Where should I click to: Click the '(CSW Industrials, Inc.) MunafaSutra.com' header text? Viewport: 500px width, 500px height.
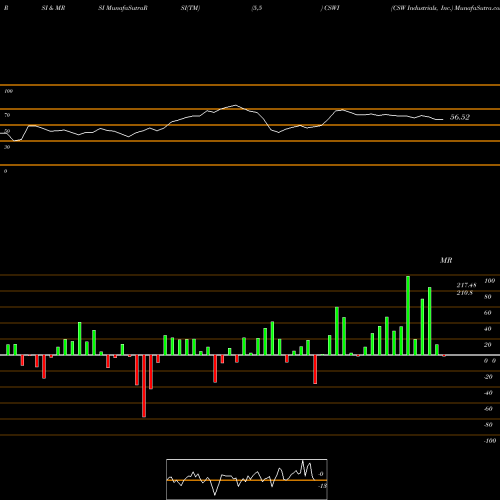(445, 8)
